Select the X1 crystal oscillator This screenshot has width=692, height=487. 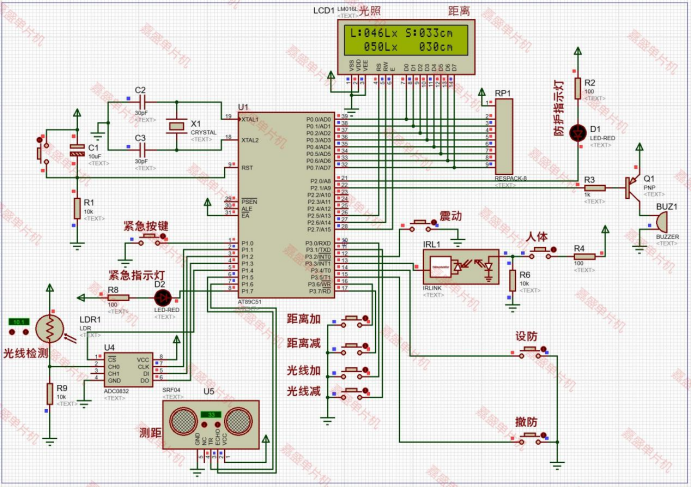[x=177, y=126]
